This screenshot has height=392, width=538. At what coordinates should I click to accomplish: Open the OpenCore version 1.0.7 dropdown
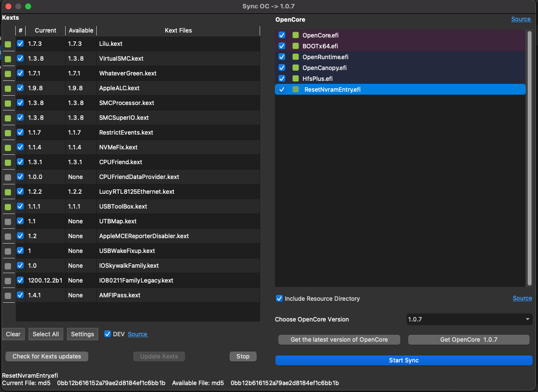pos(469,320)
